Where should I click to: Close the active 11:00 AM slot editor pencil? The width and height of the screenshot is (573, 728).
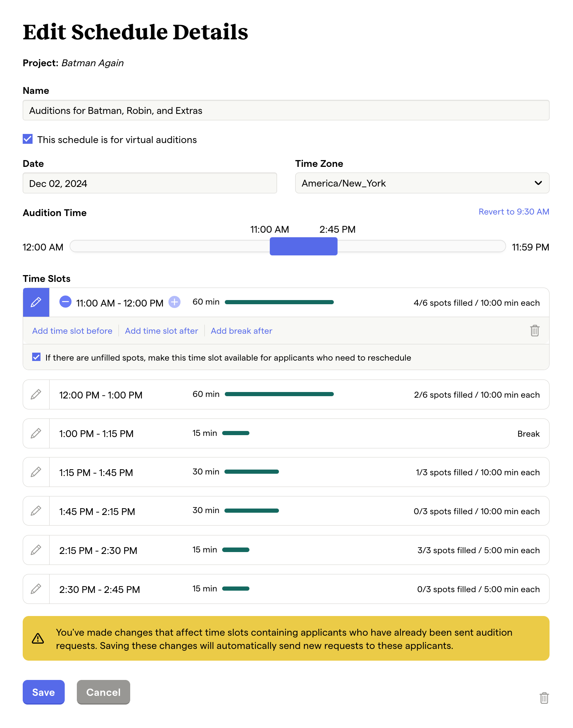[36, 302]
